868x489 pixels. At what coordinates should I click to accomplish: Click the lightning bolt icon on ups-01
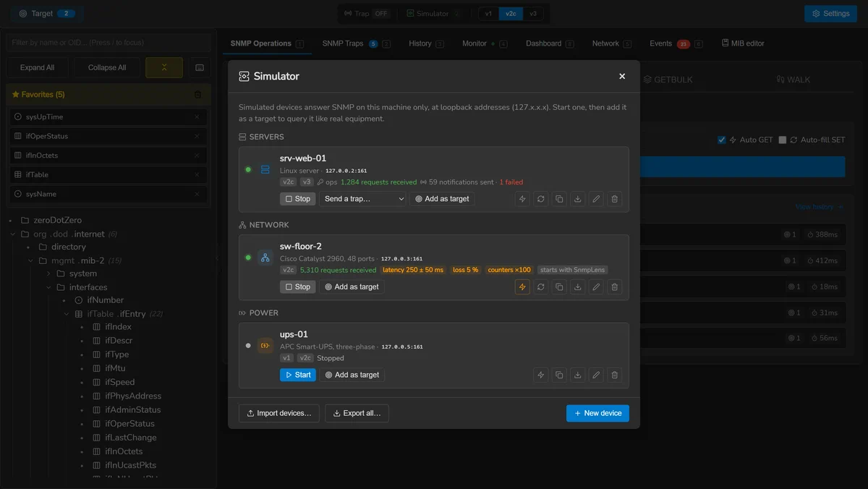tap(540, 375)
